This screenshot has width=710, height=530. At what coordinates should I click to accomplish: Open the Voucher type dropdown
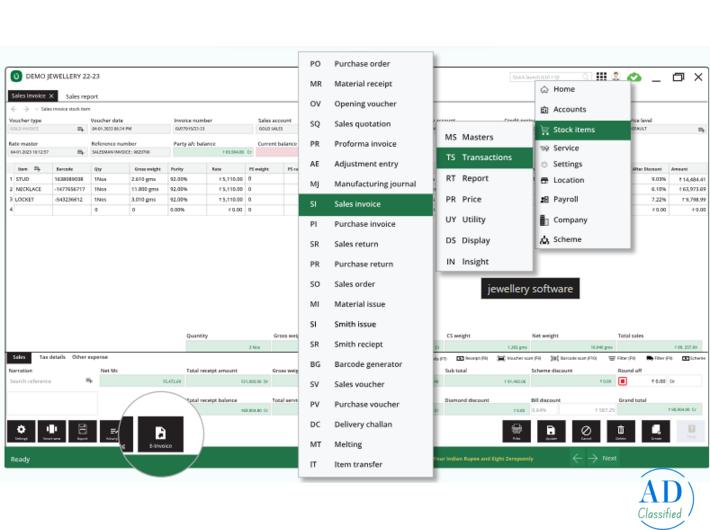[x=81, y=130]
